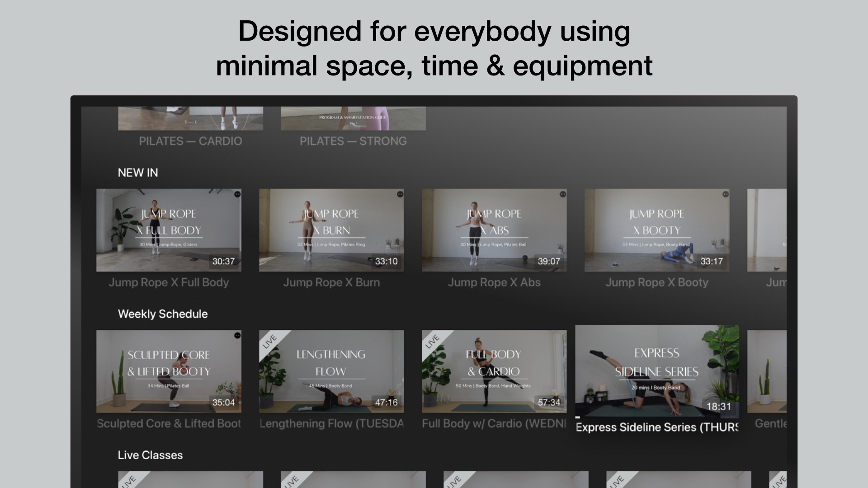Open the Jump Rope X Full Body video thumbnail

coord(169,230)
